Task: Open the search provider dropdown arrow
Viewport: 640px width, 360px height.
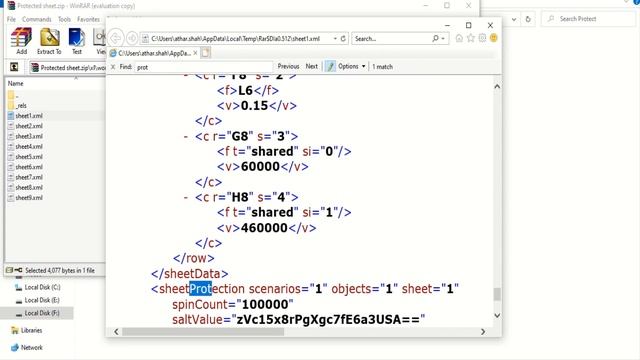Action: [443, 39]
